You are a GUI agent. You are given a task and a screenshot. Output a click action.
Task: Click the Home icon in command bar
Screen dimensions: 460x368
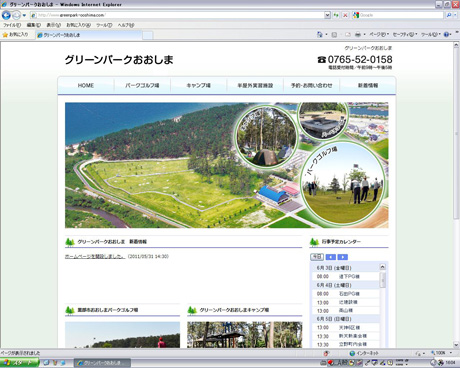(x=320, y=34)
